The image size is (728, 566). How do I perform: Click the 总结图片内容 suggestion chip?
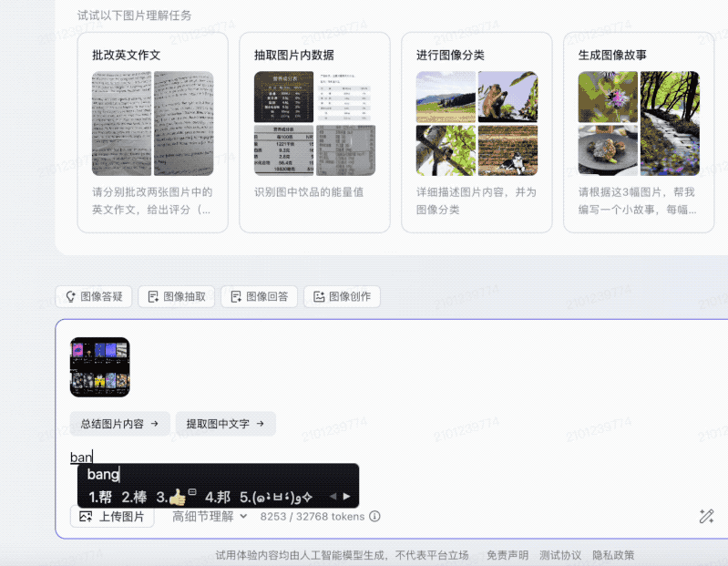coord(119,424)
